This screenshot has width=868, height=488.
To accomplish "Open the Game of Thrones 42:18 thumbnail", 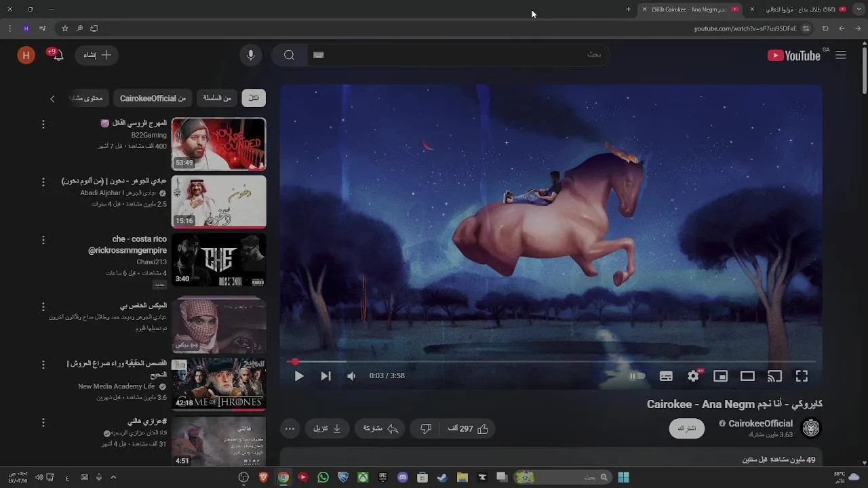I will tap(218, 384).
